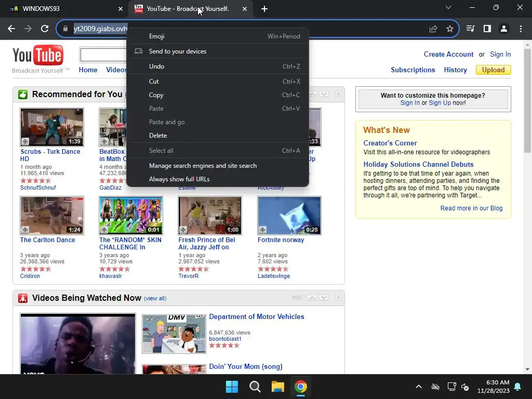Click the SchnufSchnuf uploader name

(x=38, y=188)
